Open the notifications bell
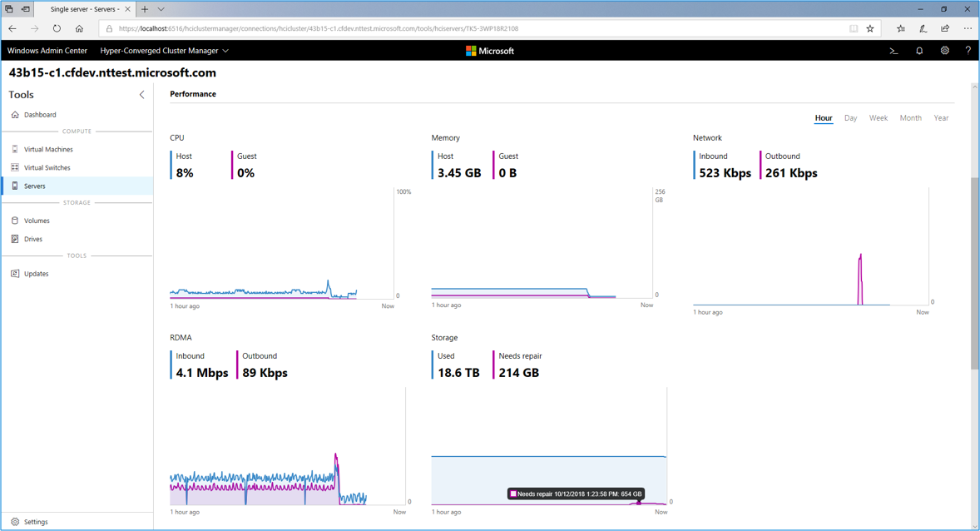Screen dimensions: 980x531 [x=919, y=52]
